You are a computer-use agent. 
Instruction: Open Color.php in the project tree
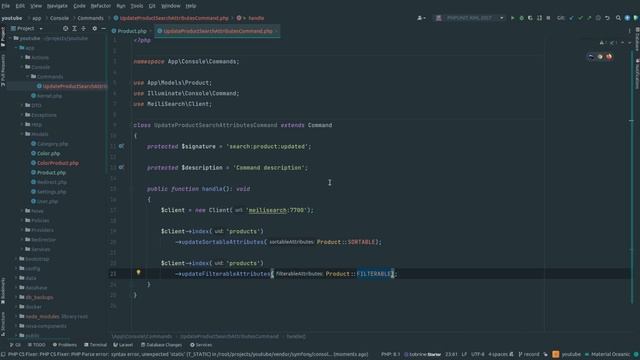[x=48, y=153]
